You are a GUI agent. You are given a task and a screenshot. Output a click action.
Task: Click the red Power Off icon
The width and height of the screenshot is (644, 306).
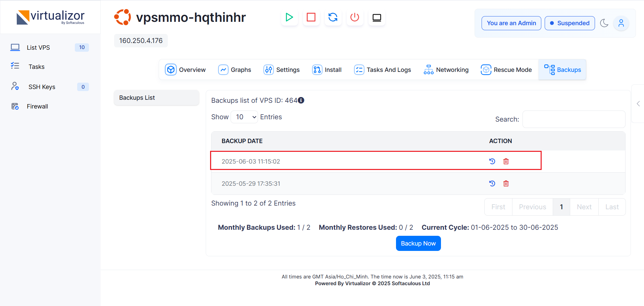click(355, 17)
